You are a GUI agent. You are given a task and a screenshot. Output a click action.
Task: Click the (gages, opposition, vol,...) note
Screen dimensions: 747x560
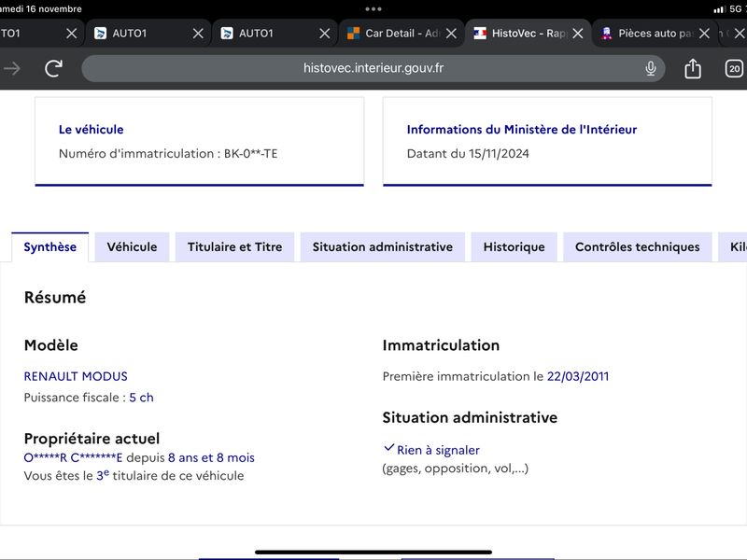(456, 469)
